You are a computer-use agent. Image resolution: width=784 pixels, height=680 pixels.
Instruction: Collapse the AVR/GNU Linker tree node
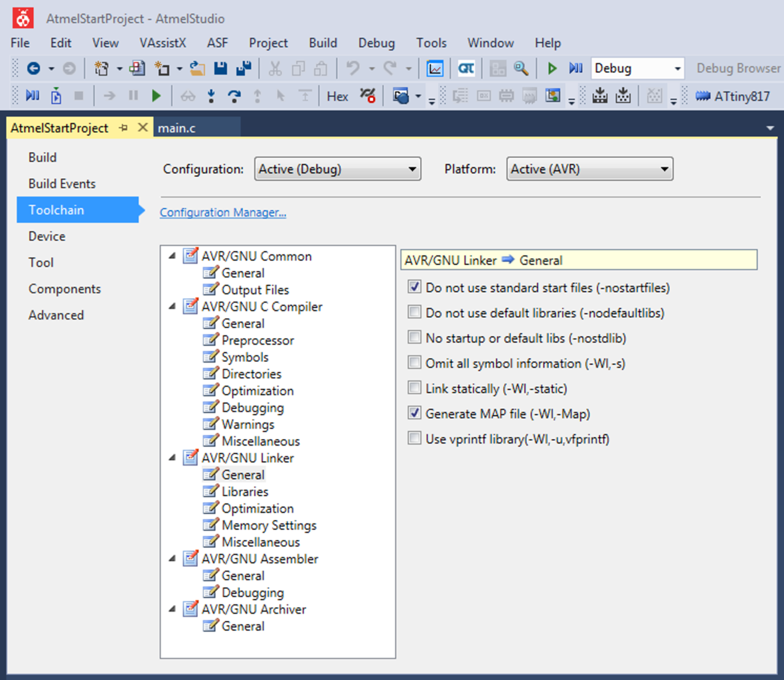(173, 458)
